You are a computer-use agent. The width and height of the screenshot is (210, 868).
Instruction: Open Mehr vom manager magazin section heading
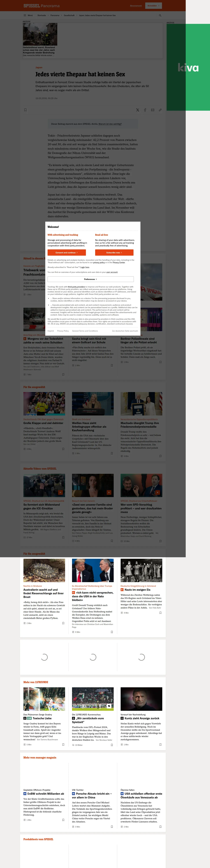[40, 757]
